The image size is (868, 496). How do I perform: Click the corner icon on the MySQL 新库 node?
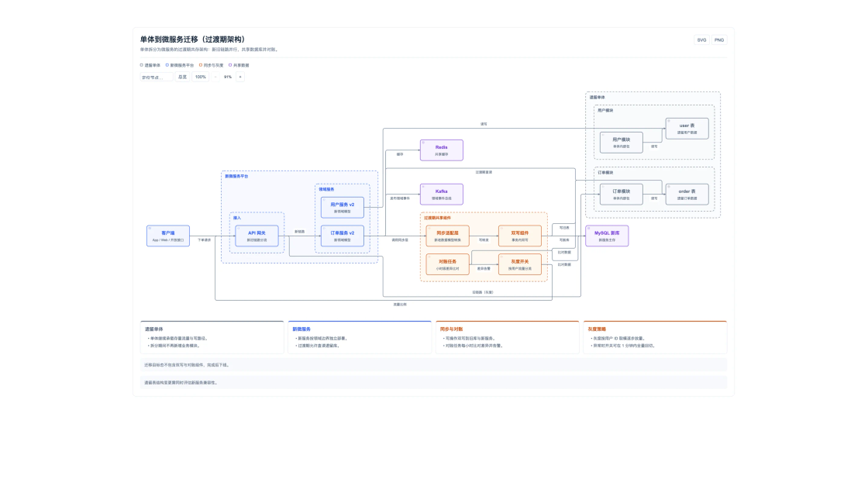tap(588, 228)
